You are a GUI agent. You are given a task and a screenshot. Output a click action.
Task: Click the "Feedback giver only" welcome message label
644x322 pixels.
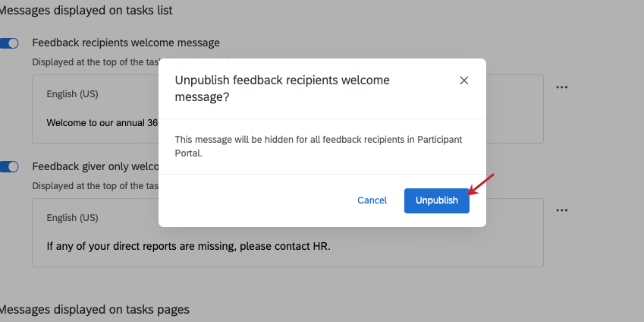(94, 166)
